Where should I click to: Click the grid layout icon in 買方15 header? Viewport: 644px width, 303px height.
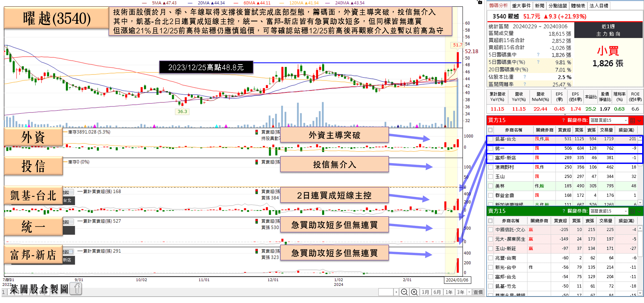pyautogui.click(x=632, y=120)
